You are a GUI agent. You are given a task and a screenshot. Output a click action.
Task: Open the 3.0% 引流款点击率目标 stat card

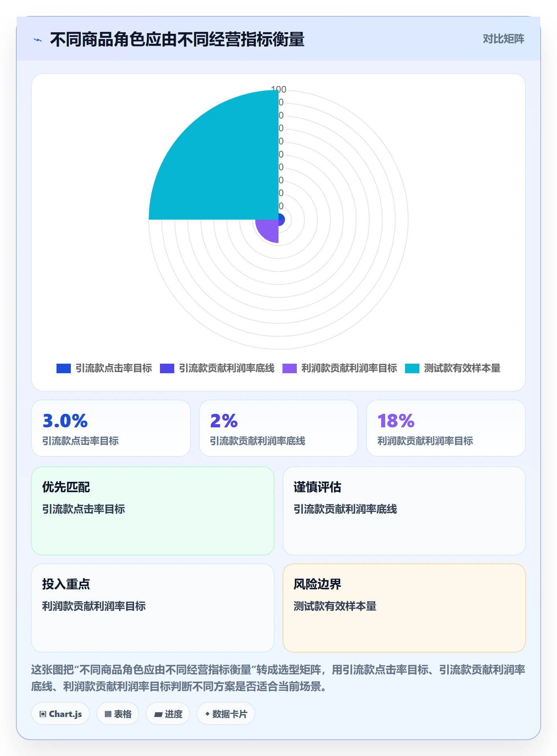pos(111,428)
